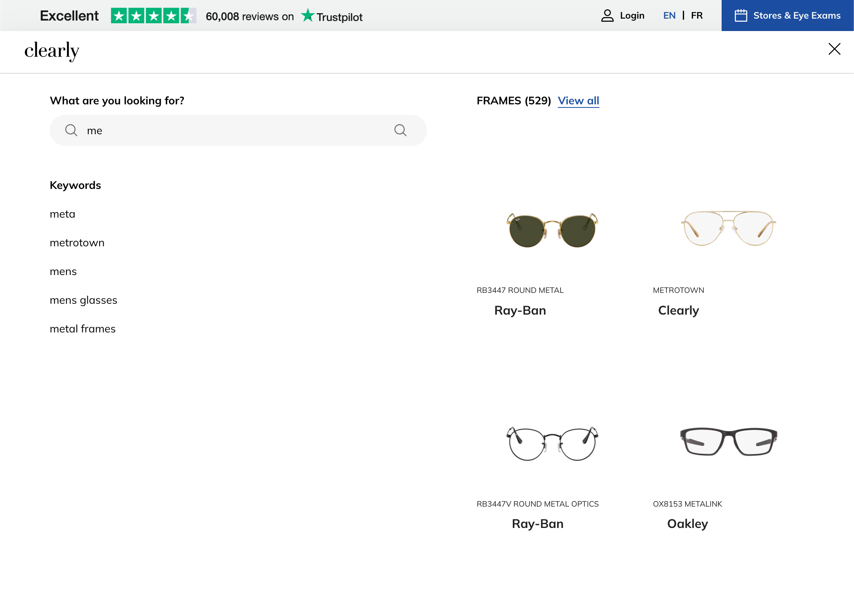The height and width of the screenshot is (616, 854).
Task: Click inside the search input field
Action: click(233, 130)
